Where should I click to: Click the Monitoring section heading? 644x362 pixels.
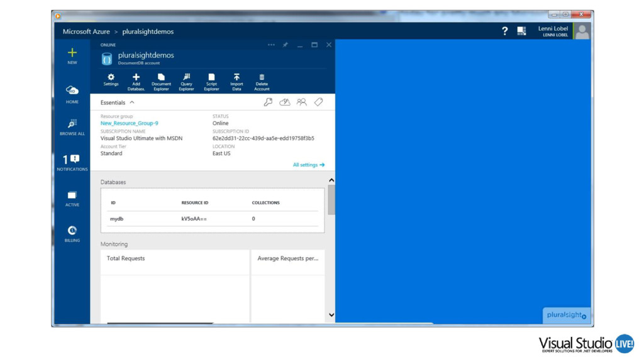tap(114, 244)
